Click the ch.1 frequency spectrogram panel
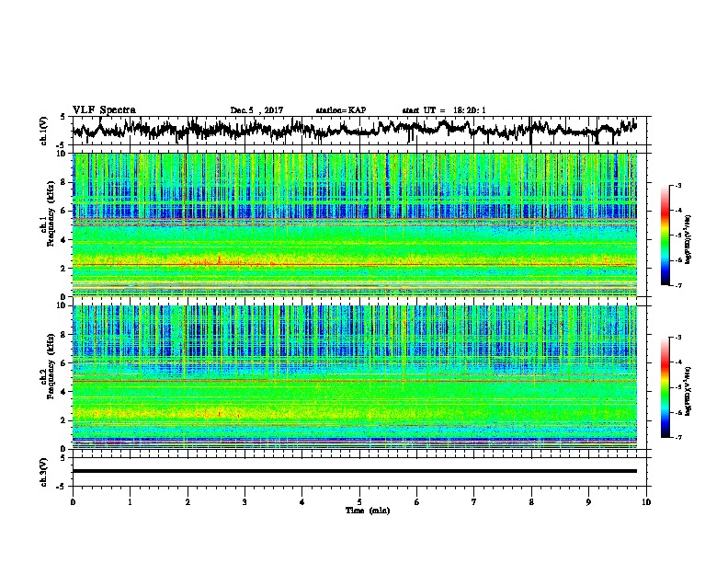 click(355, 224)
